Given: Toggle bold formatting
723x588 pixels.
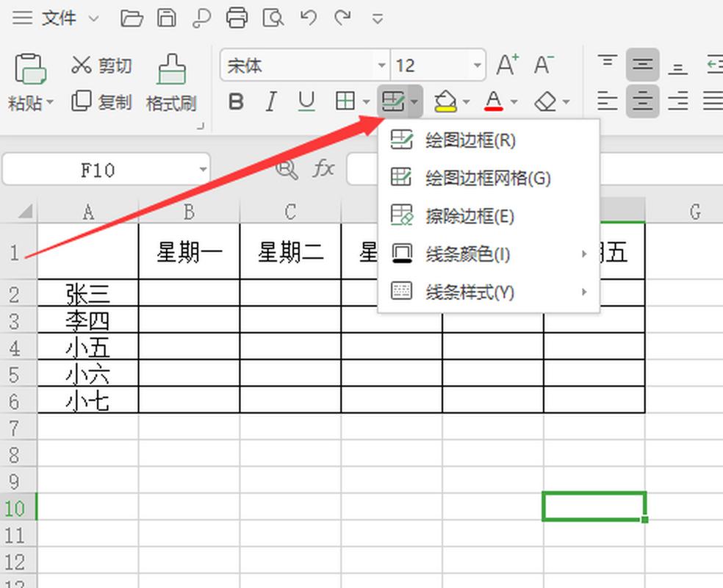Looking at the screenshot, I should tap(236, 101).
